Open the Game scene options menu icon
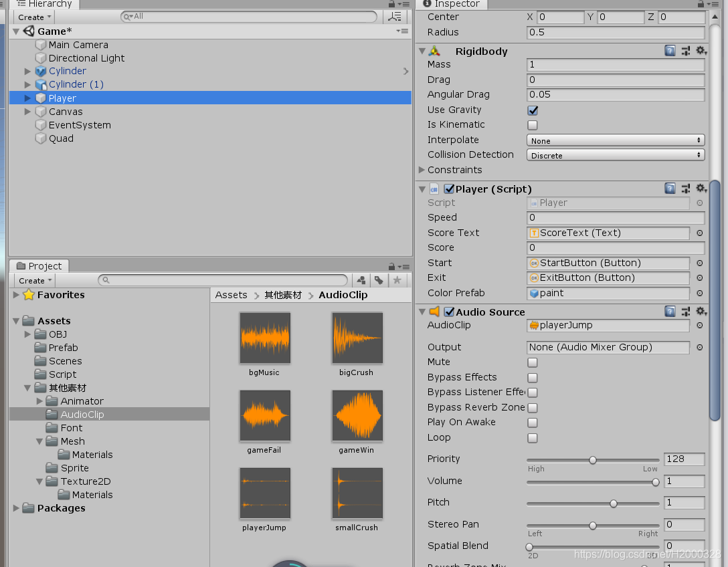 coord(402,31)
